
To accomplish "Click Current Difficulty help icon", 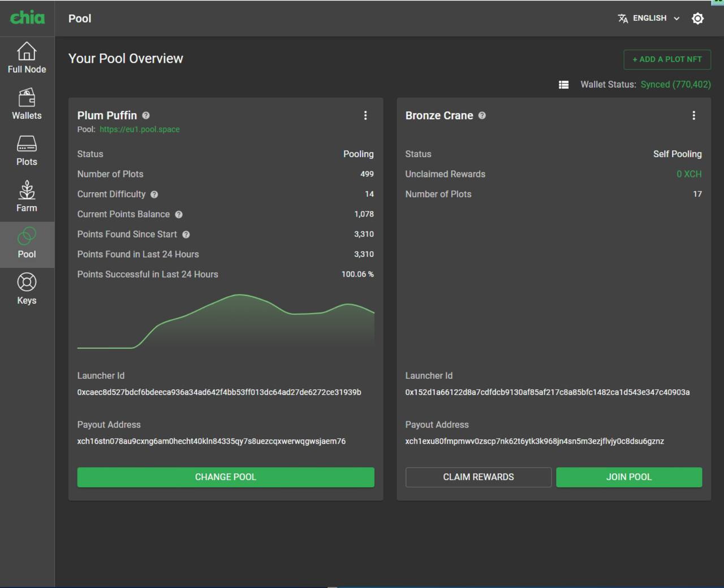I will pyautogui.click(x=154, y=194).
